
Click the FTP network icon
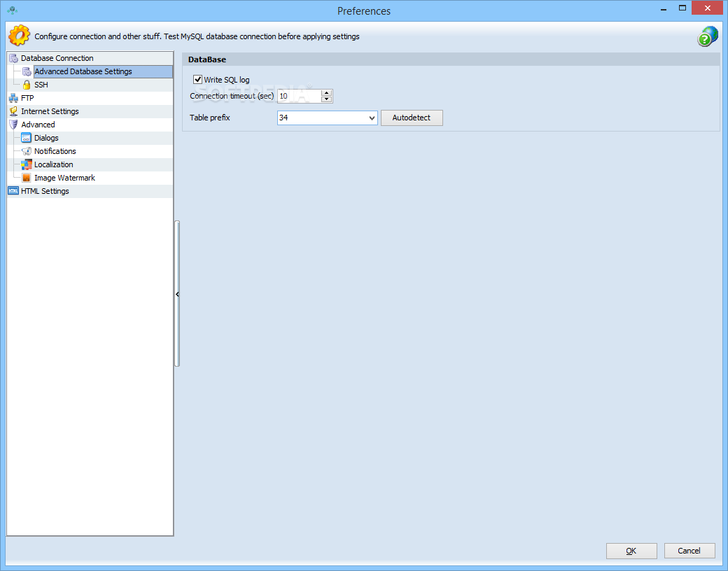click(13, 98)
